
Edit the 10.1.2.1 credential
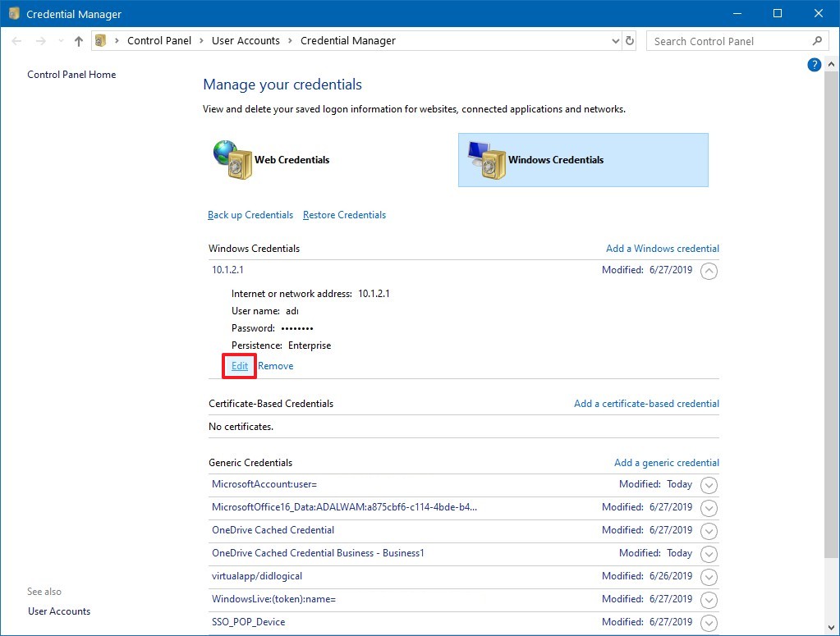tap(238, 365)
